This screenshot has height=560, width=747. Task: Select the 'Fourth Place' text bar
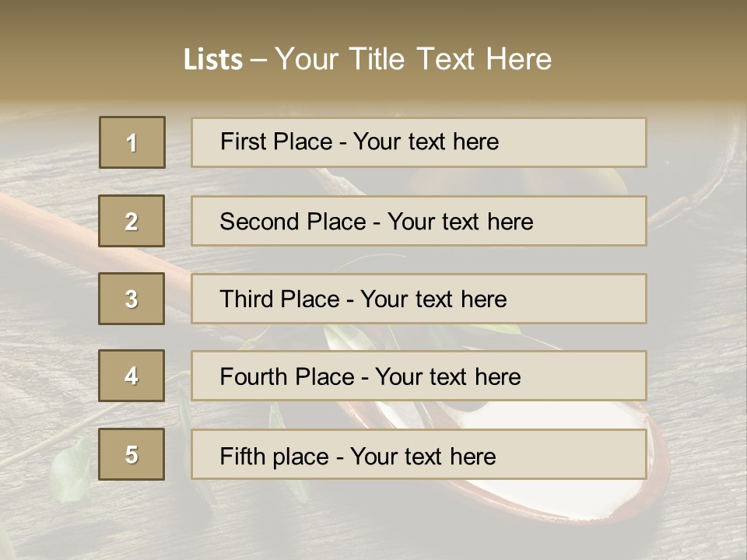point(419,376)
